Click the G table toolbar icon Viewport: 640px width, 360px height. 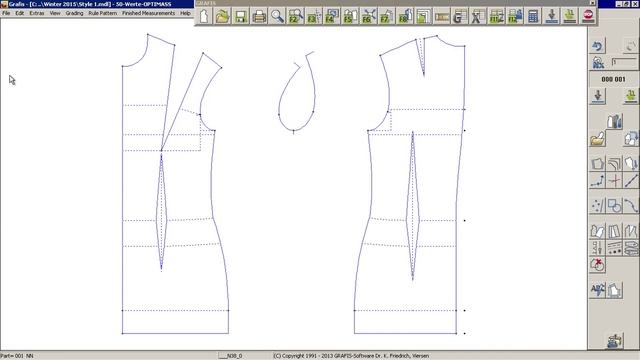click(x=460, y=16)
